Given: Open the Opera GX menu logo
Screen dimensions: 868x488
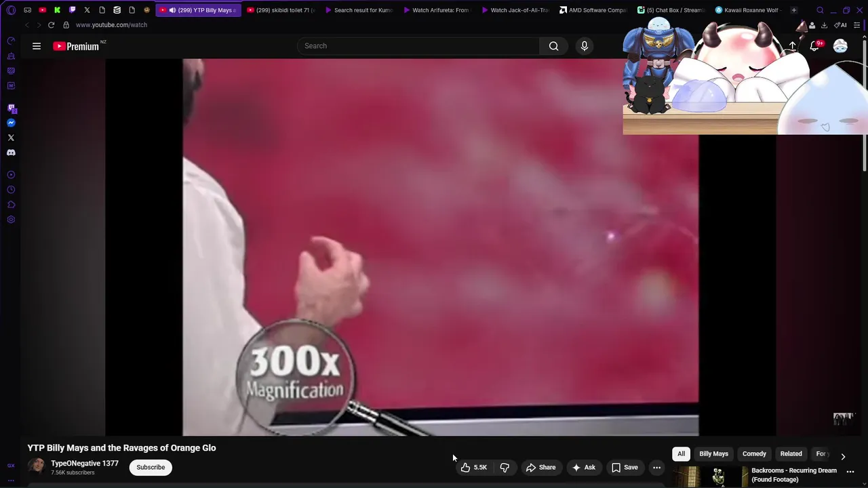Looking at the screenshot, I should pos(11,10).
